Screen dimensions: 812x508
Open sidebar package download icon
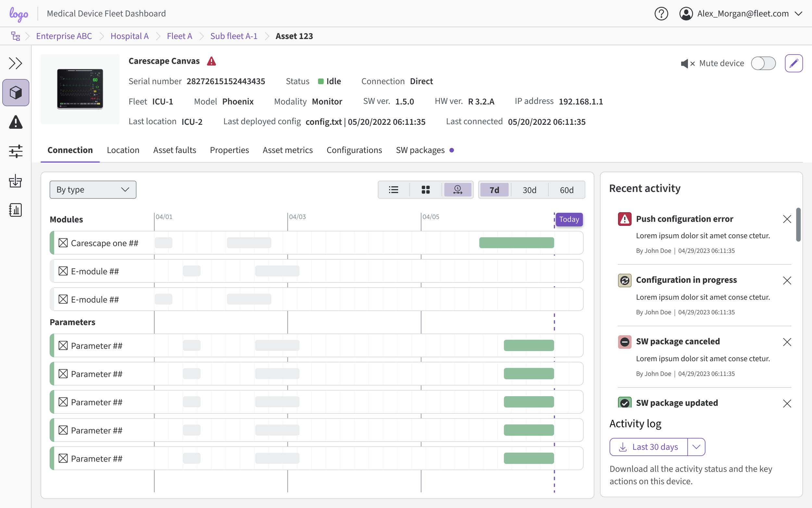[x=16, y=181]
